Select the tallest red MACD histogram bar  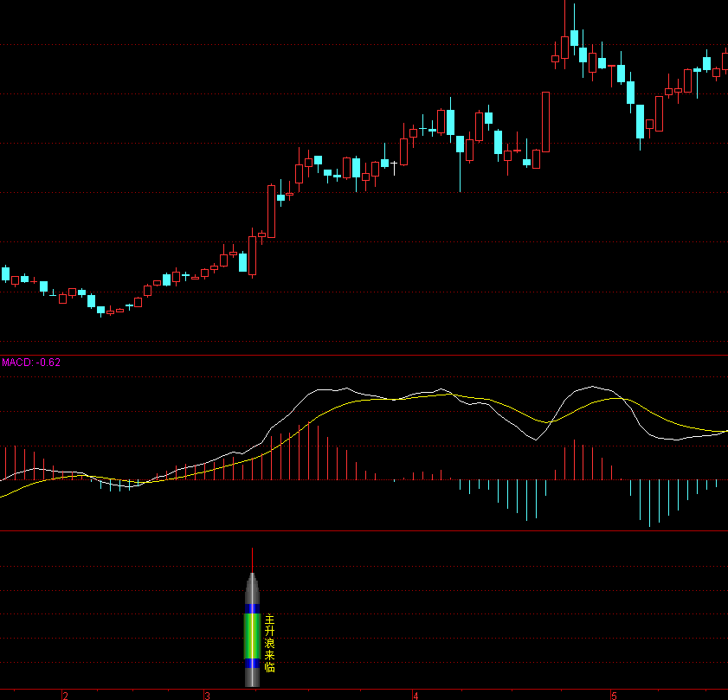308,451
